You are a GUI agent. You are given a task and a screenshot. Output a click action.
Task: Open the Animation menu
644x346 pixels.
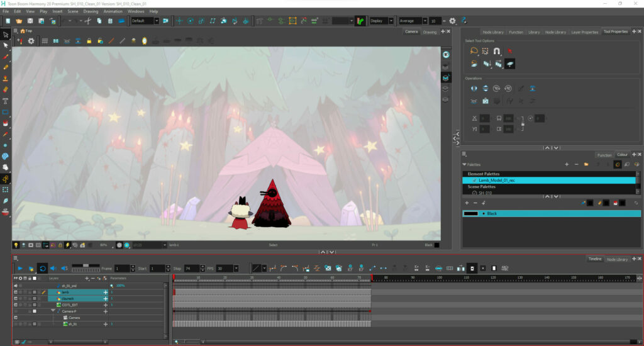113,11
